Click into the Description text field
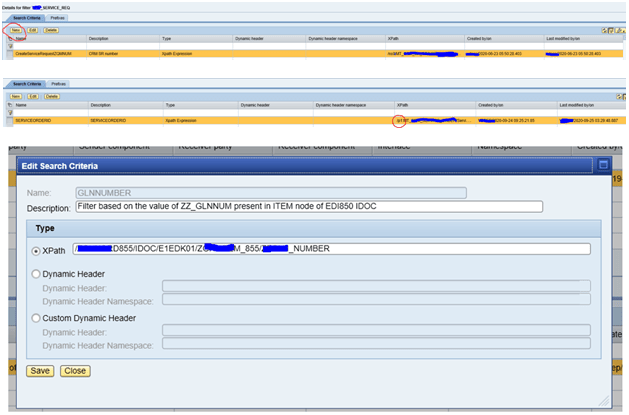Viewport: 629px width, 415px height. coord(308,207)
